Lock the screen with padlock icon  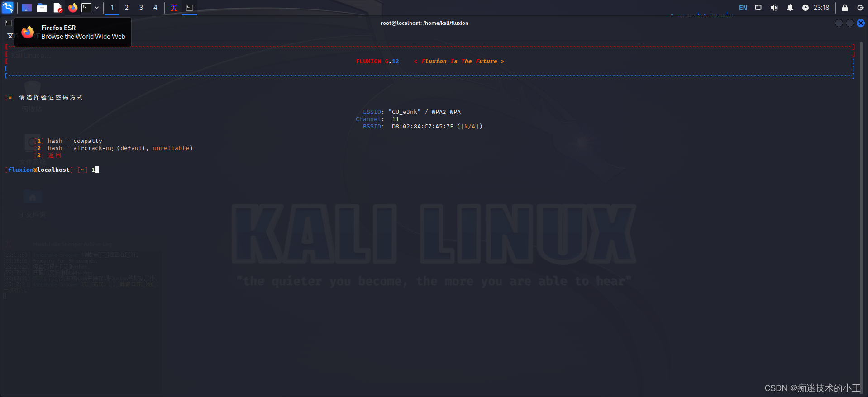click(845, 8)
